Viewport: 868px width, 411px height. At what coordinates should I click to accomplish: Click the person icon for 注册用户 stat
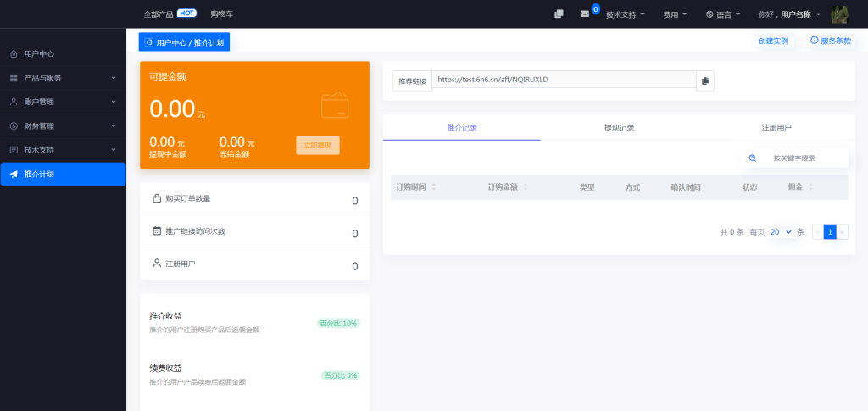pyautogui.click(x=157, y=263)
